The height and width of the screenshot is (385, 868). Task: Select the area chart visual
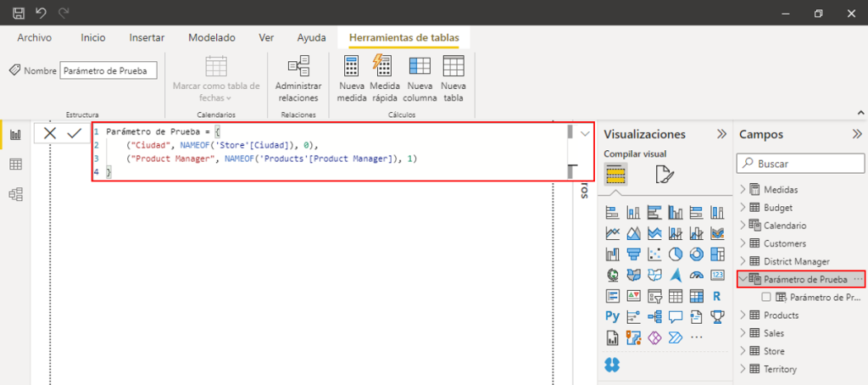633,232
